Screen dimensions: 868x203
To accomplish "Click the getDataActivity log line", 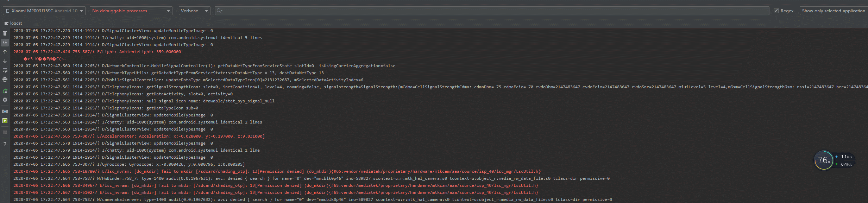I will pyautogui.click(x=123, y=94).
